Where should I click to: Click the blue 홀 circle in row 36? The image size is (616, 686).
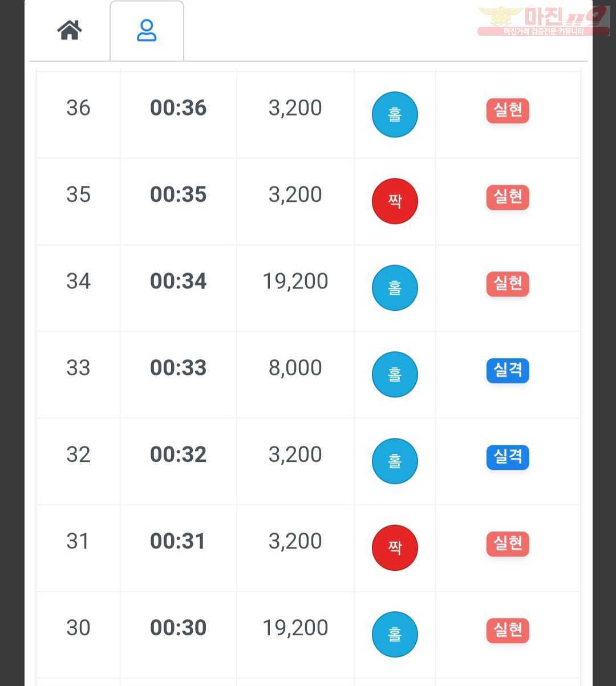(395, 115)
